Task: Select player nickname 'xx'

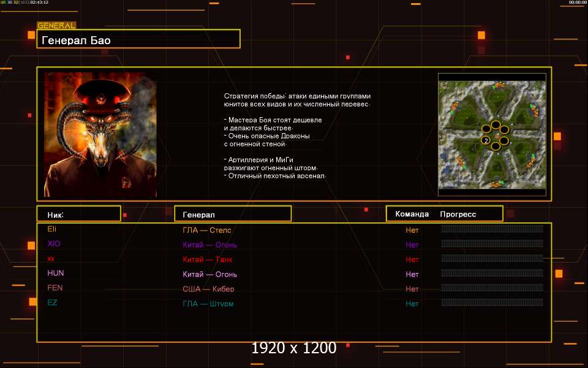Action: [x=51, y=259]
